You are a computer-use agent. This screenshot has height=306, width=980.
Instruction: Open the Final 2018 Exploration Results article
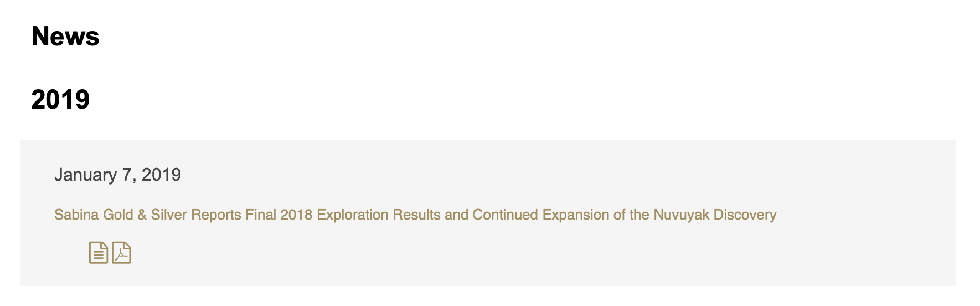[415, 215]
